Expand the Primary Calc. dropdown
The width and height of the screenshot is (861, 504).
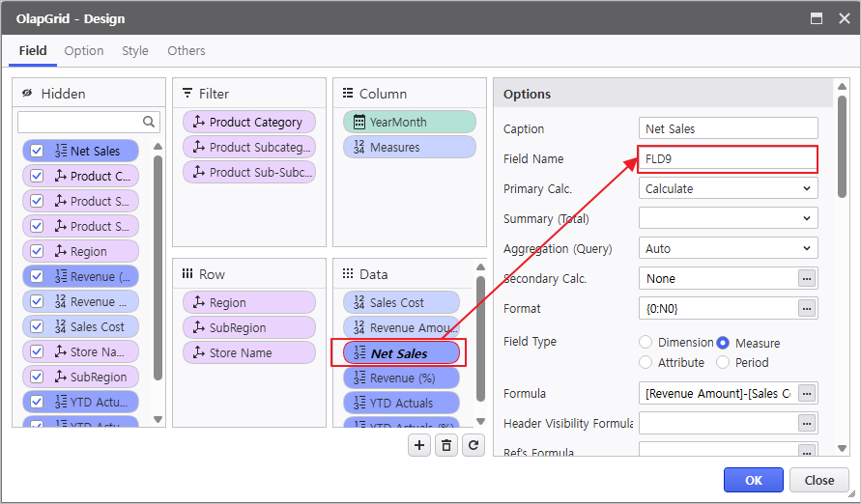click(728, 188)
